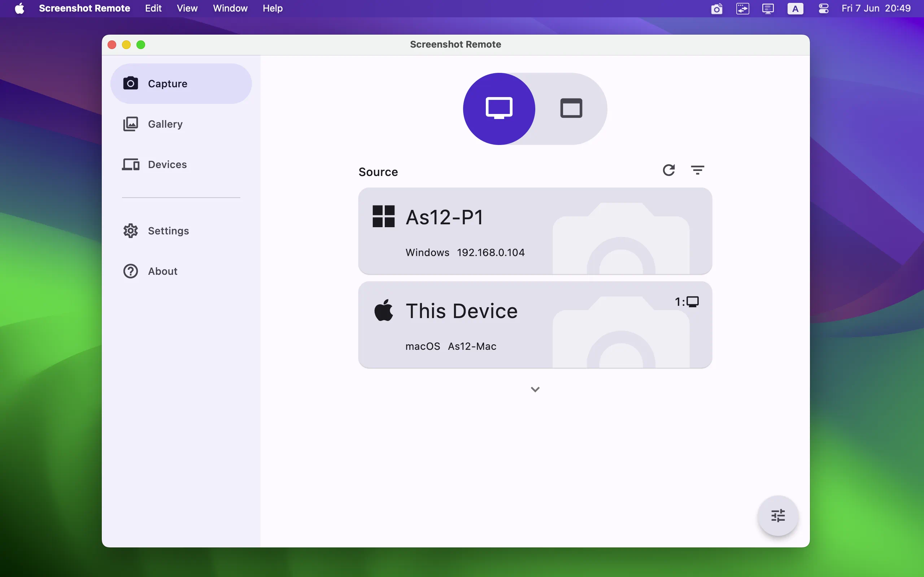Click the Help menu in menu bar
Image resolution: width=924 pixels, height=577 pixels.
pos(272,8)
